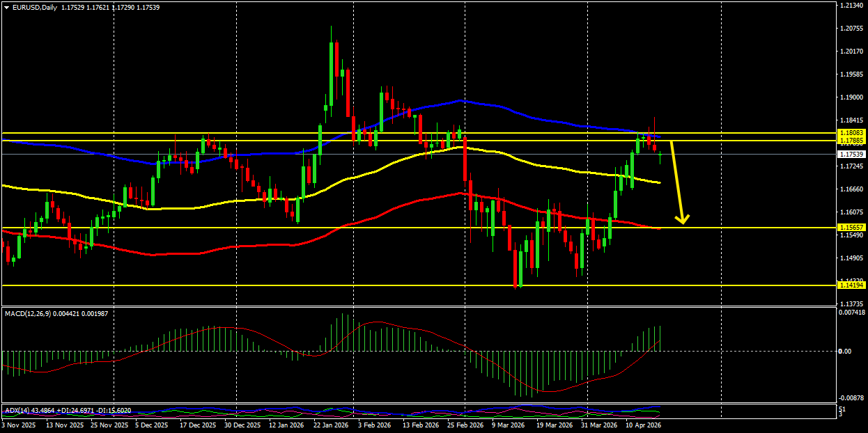Select the EURUSD,Daily chart title text
Image resolution: width=868 pixels, height=433 pixels.
(x=35, y=8)
